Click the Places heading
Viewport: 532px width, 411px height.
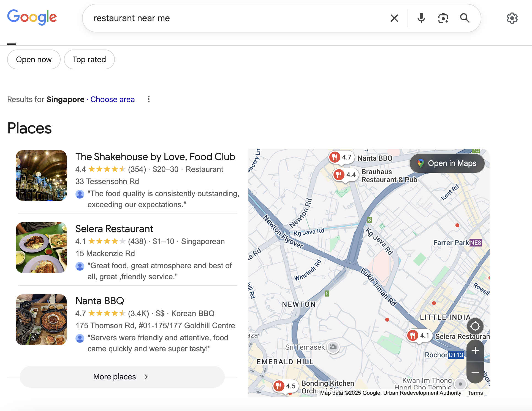point(29,128)
